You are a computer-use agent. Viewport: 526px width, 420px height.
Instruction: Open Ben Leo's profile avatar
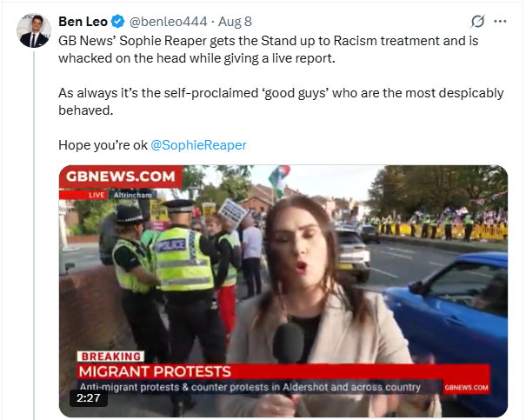point(34,30)
